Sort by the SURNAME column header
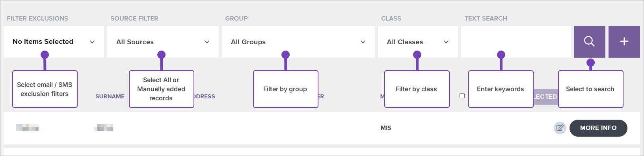The height and width of the screenshot is (156, 644). coord(110,96)
